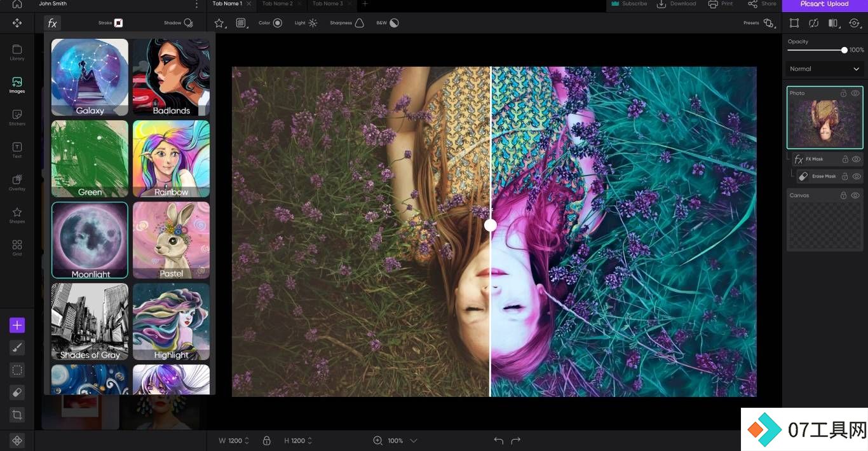The width and height of the screenshot is (868, 451).
Task: Open the Color adjustment
Action: pos(270,23)
